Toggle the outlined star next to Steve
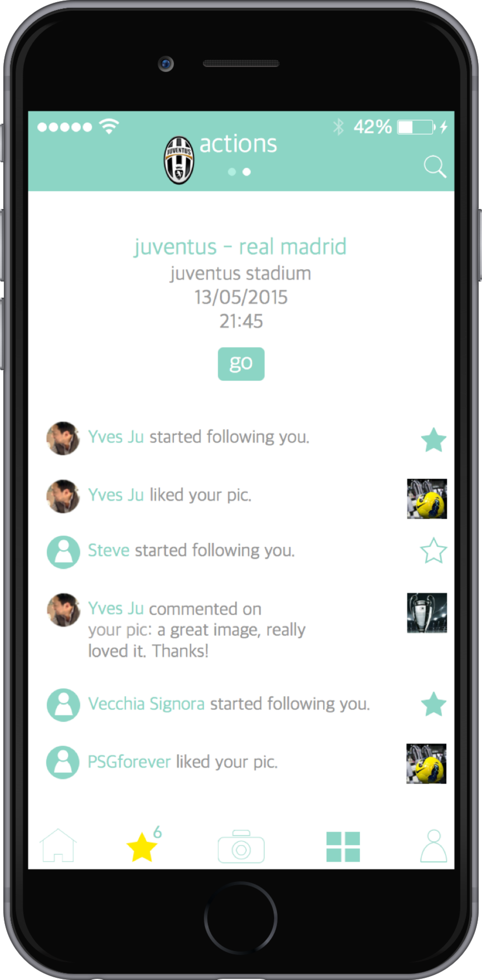The image size is (482, 980). pos(433,550)
